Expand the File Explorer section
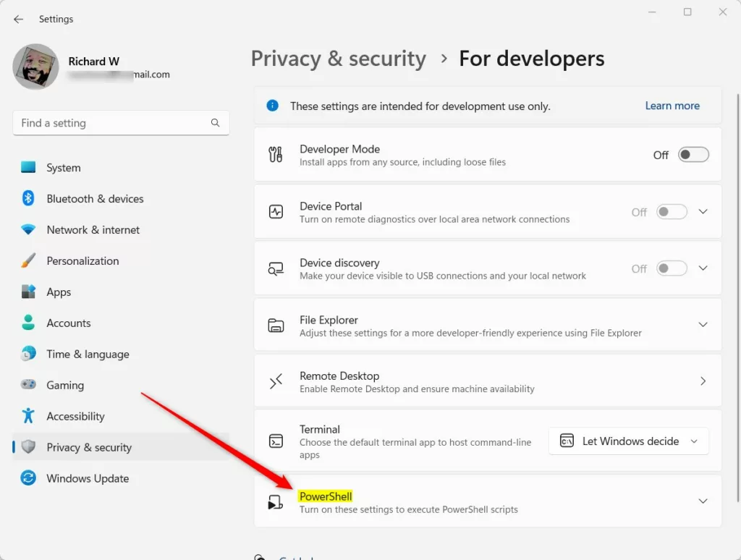Viewport: 741px width, 560px height. point(703,325)
